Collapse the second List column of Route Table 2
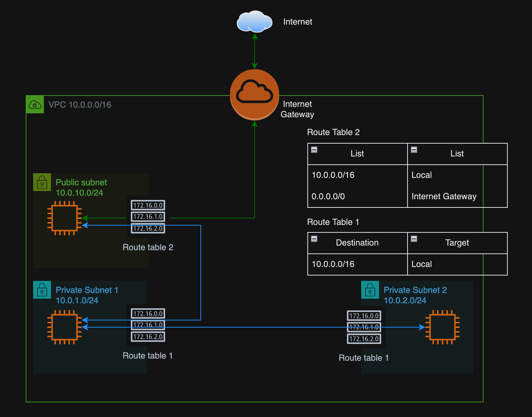This screenshot has height=417, width=532. coord(414,150)
